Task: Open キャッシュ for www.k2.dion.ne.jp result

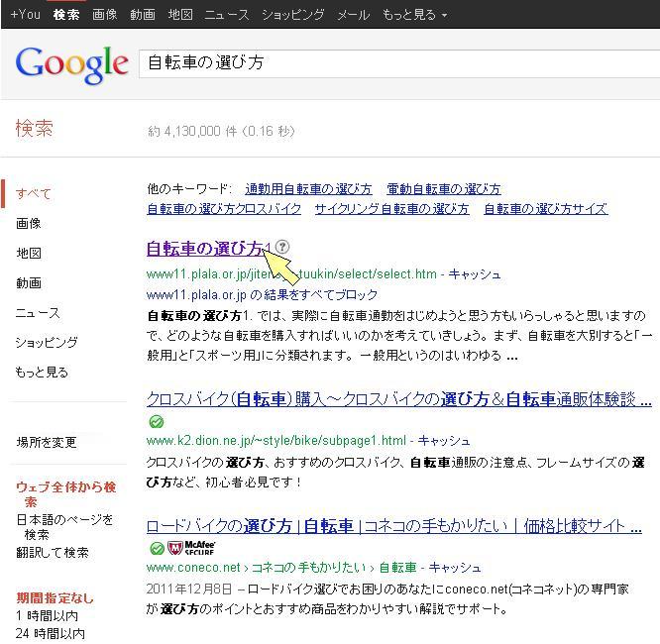Action: (444, 441)
